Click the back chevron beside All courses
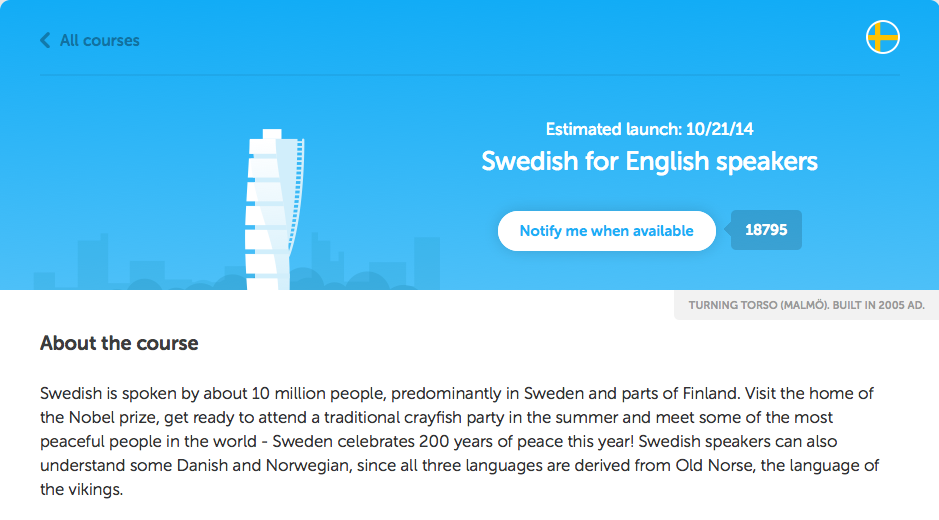Screen dimensions: 939x520 point(45,40)
